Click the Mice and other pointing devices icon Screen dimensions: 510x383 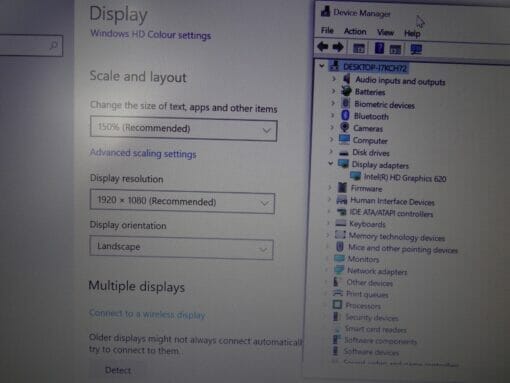(340, 247)
